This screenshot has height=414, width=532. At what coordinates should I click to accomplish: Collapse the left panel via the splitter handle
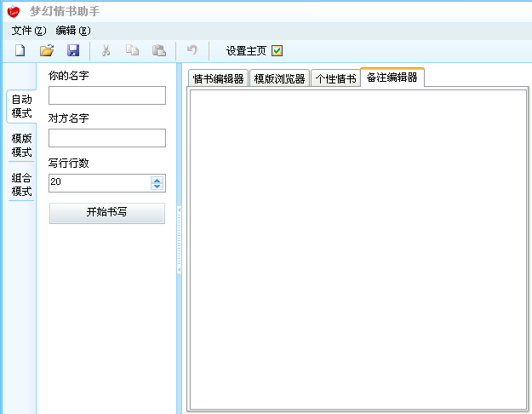(x=179, y=239)
